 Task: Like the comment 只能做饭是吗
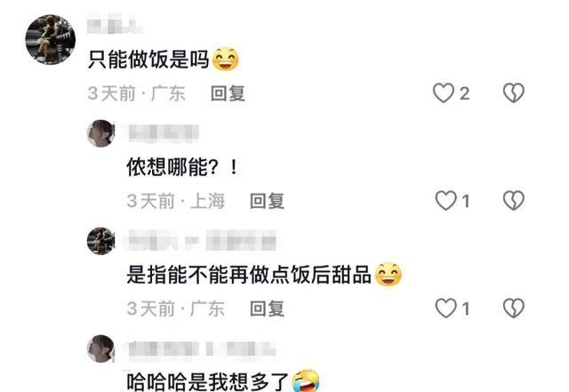(444, 93)
